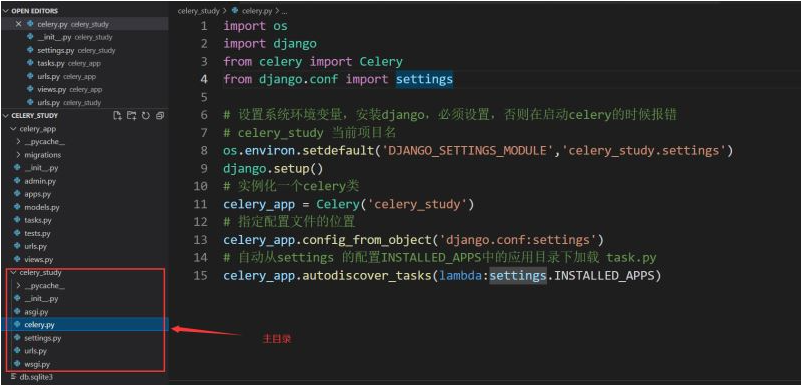The width and height of the screenshot is (802, 385).
Task: Refresh the explorer with the refresh icon
Action: [146, 116]
